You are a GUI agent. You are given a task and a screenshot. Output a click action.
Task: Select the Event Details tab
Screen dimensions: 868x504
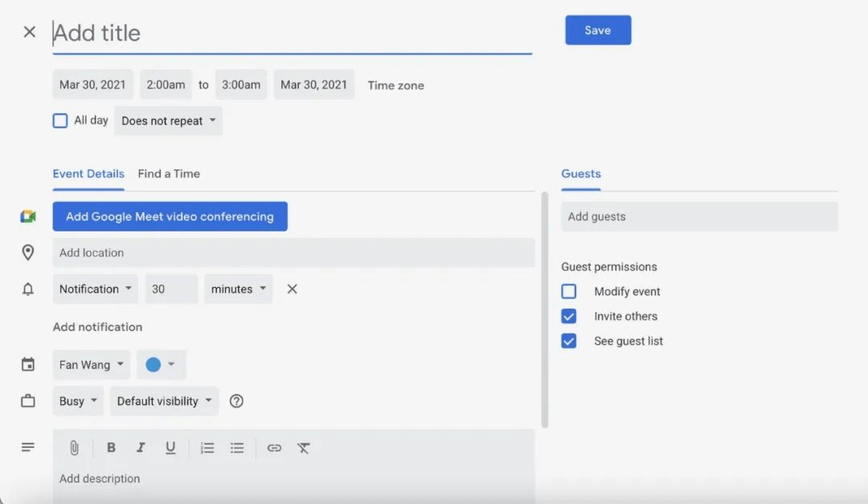coord(88,174)
